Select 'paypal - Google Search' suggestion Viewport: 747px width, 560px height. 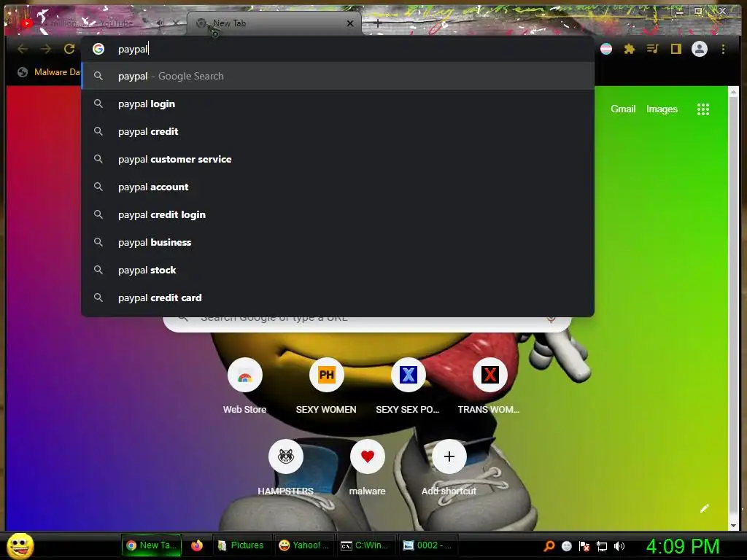[338, 76]
